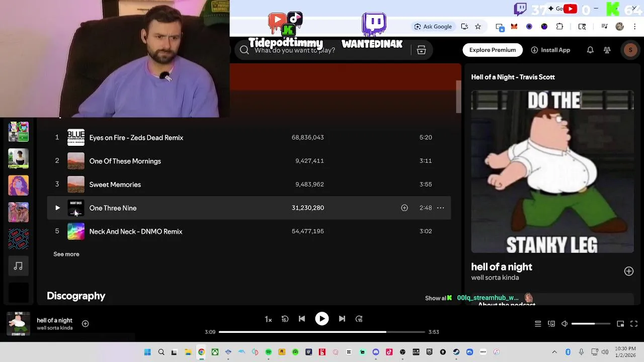Open the Chrome extensions puzzle menu

click(x=559, y=27)
